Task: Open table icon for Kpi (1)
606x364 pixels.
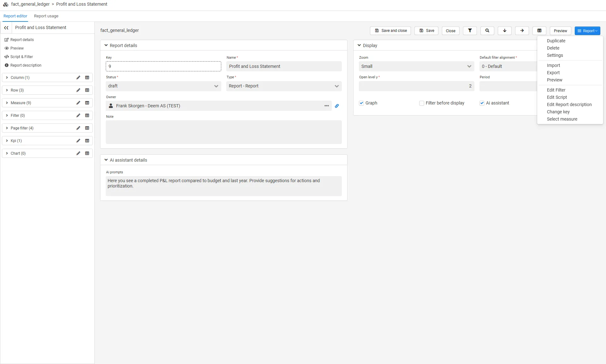Action: (x=87, y=141)
